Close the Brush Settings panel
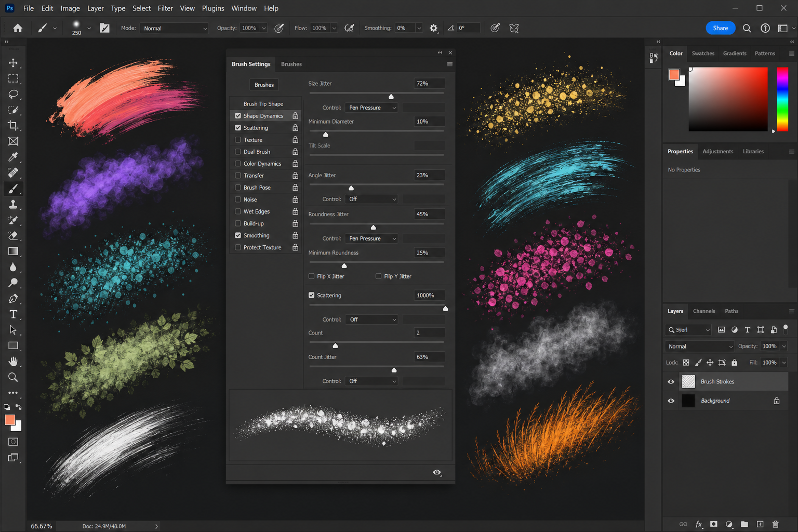 pos(450,52)
